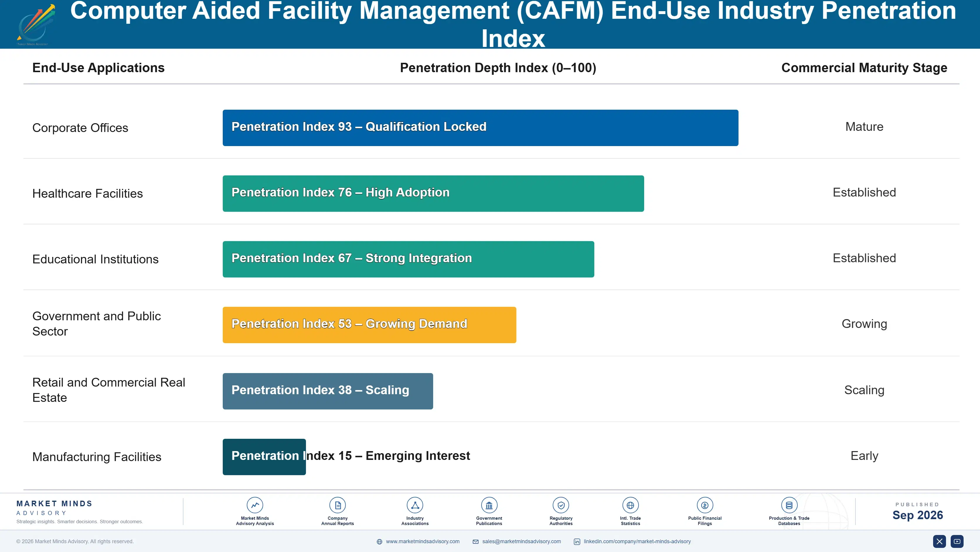Click the Regulatory Authorities shield icon
This screenshot has height=552, width=980.
coord(561,505)
